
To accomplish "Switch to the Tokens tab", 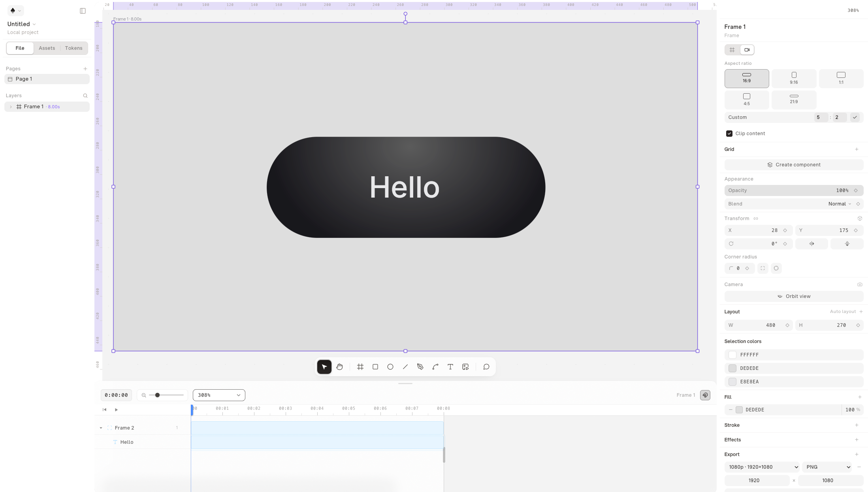I will [x=73, y=48].
